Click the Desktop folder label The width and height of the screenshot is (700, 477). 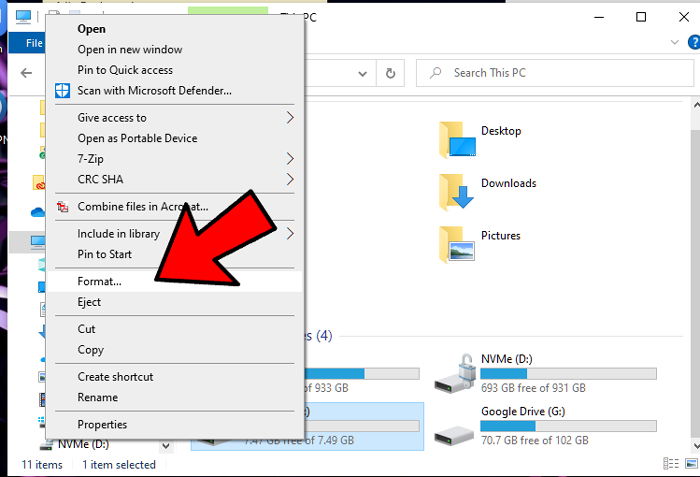click(x=501, y=131)
